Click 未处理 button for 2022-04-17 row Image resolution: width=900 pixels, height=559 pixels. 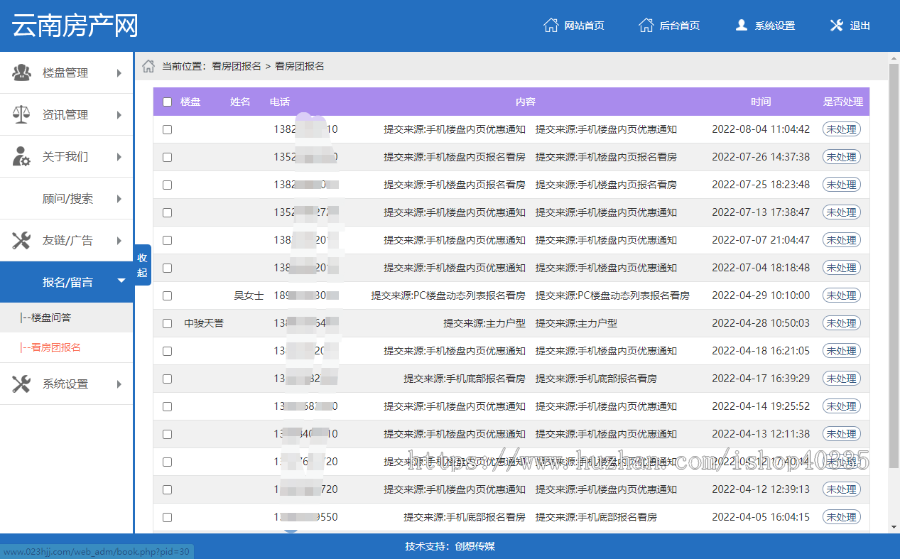[841, 379]
